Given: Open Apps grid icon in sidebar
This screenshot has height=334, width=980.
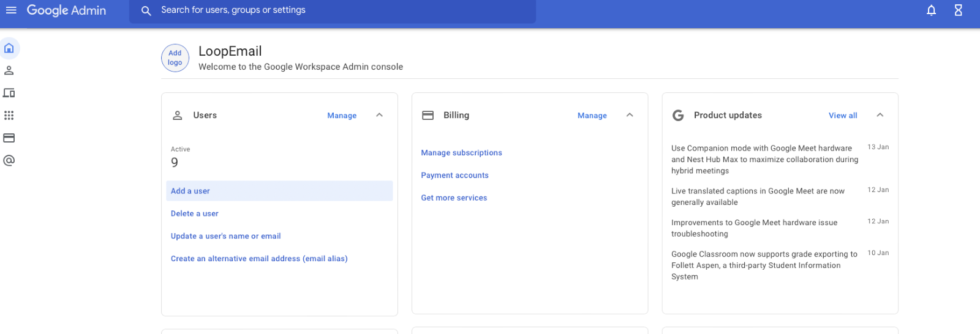Looking at the screenshot, I should coord(9,116).
